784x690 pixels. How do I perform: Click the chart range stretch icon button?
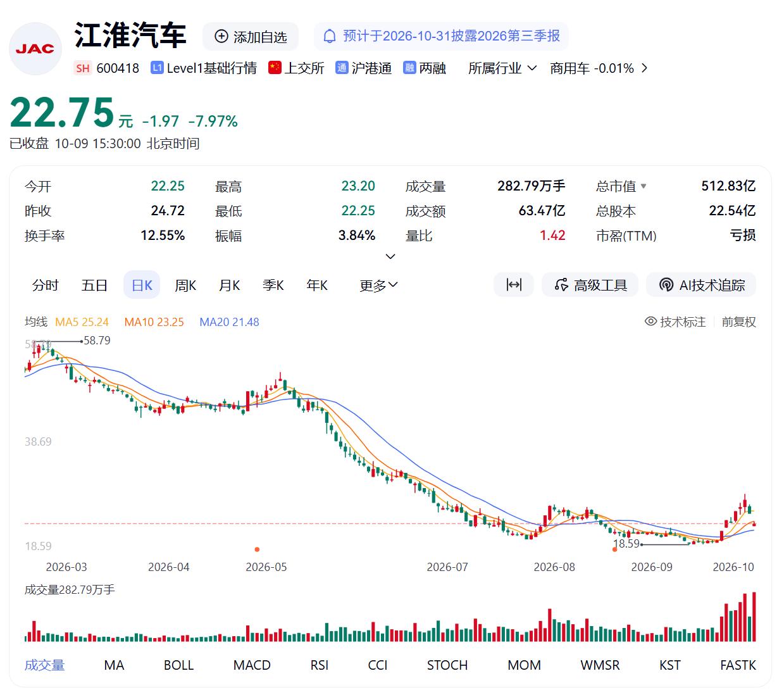pyautogui.click(x=514, y=285)
